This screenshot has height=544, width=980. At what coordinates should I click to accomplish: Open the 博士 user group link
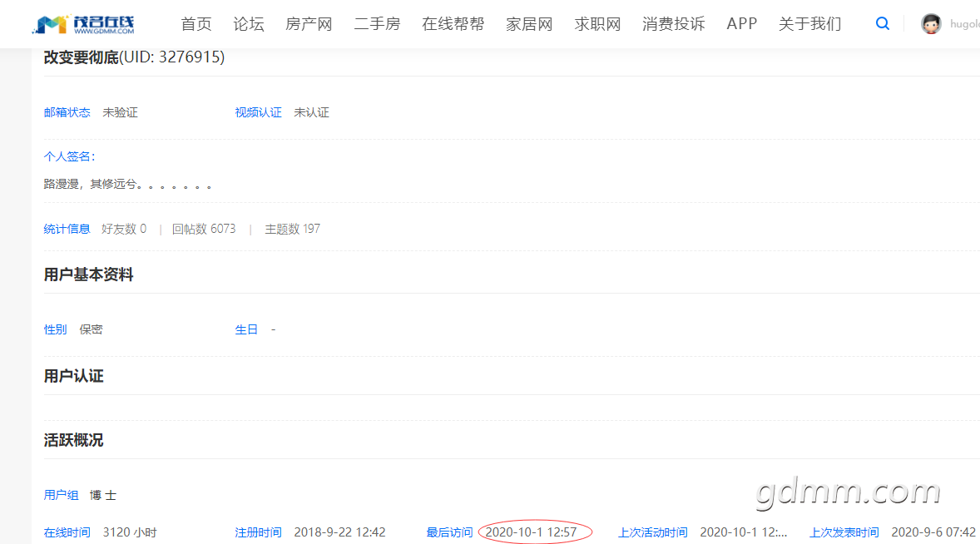click(103, 495)
